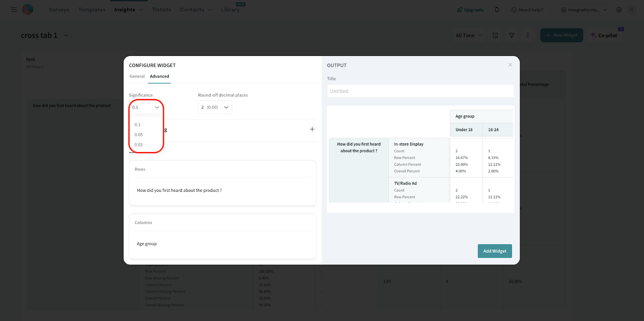Open the schedule clock icon

(x=495, y=35)
